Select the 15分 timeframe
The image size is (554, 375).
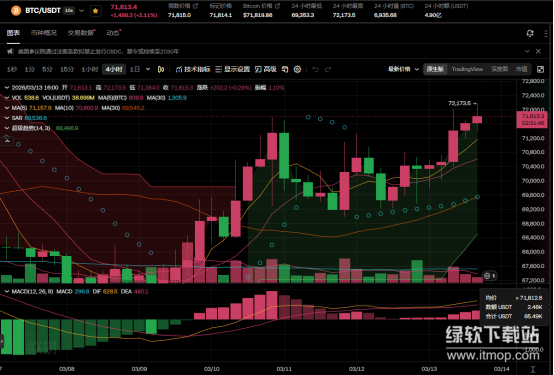67,69
